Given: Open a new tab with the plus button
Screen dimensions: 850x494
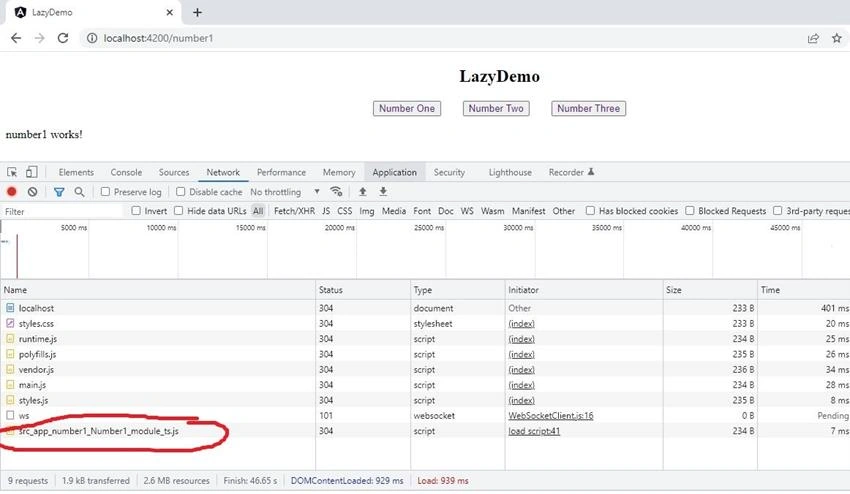Looking at the screenshot, I should click(x=197, y=12).
